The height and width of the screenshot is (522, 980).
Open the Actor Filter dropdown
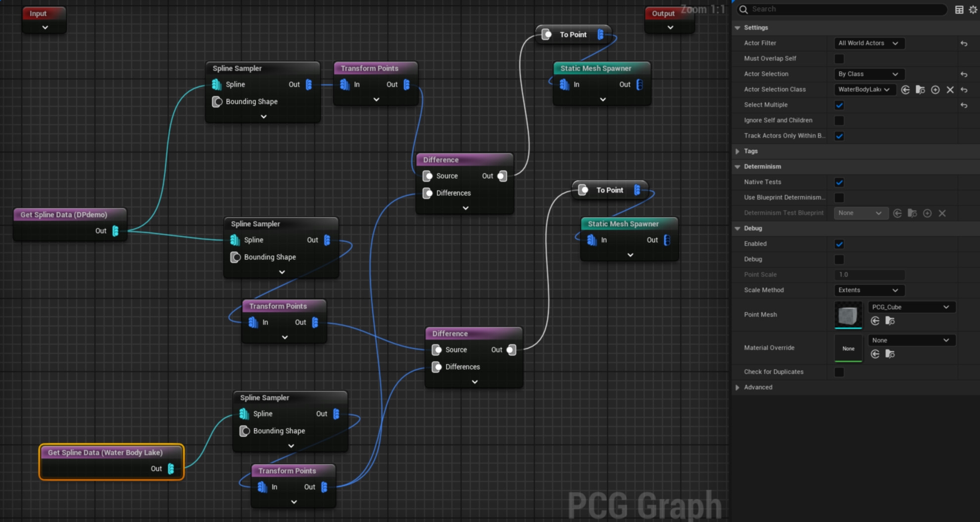[869, 44]
